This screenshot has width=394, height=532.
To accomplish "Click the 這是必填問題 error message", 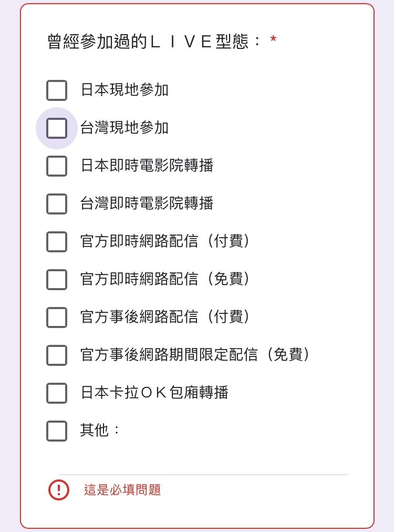I will coord(122,490).
